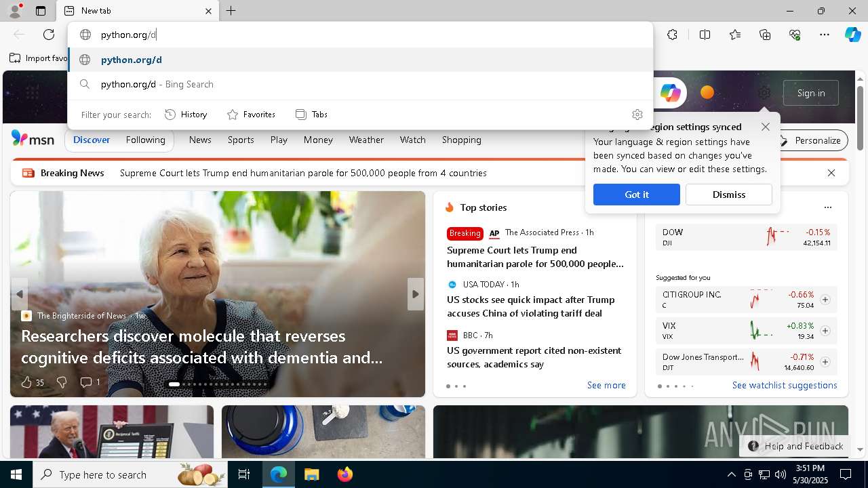
Task: Click the Dismiss button in popup
Action: [729, 195]
